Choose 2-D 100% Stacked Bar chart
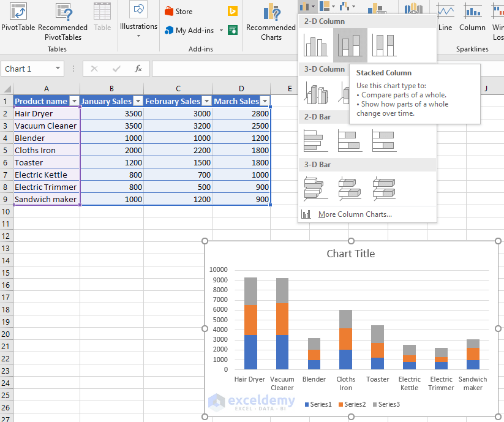Screen dimensions: 504x422 pyautogui.click(x=384, y=141)
